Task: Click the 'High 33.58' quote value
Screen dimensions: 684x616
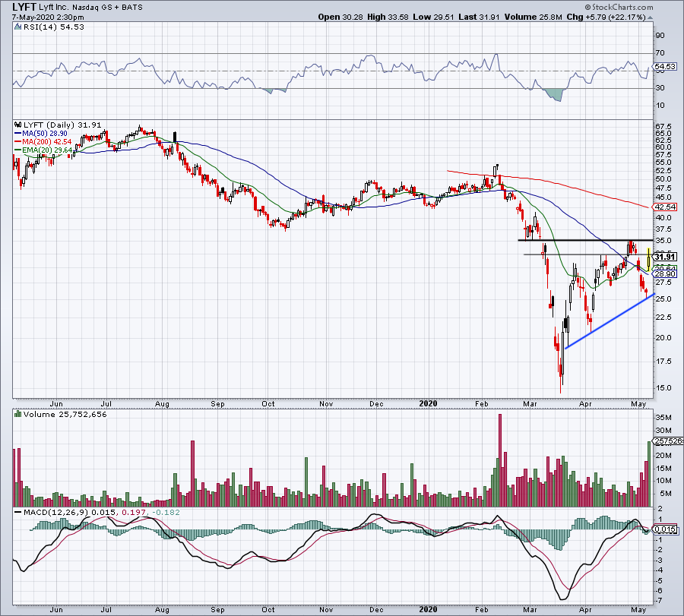Action: (x=388, y=17)
